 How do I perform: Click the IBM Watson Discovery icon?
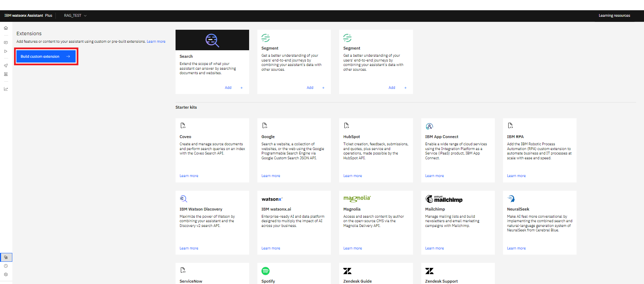[183, 199]
